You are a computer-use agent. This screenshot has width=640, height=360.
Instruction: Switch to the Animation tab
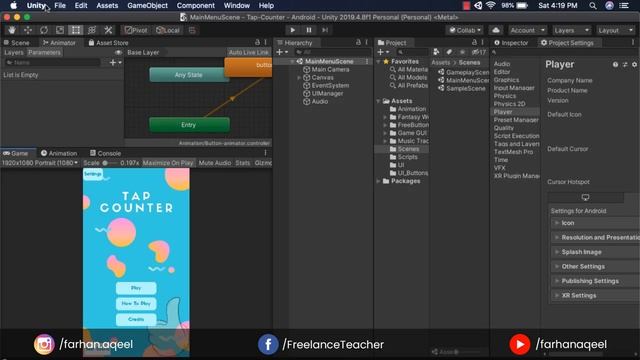(59, 153)
